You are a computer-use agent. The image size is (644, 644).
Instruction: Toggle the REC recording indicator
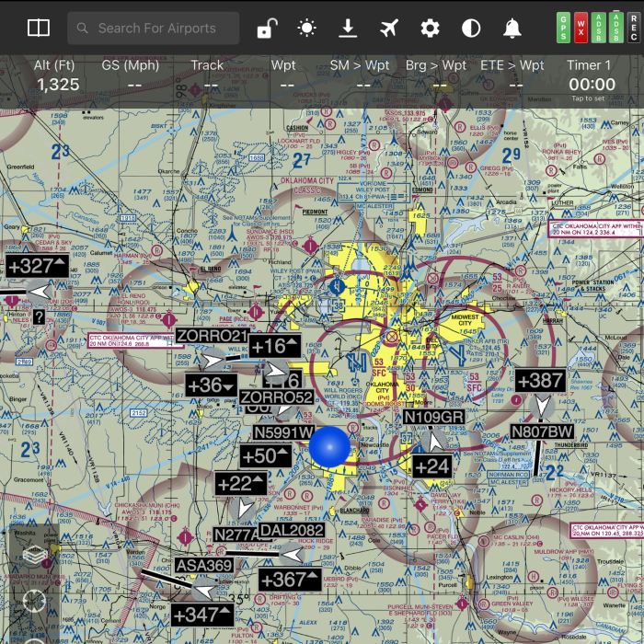coord(634,28)
